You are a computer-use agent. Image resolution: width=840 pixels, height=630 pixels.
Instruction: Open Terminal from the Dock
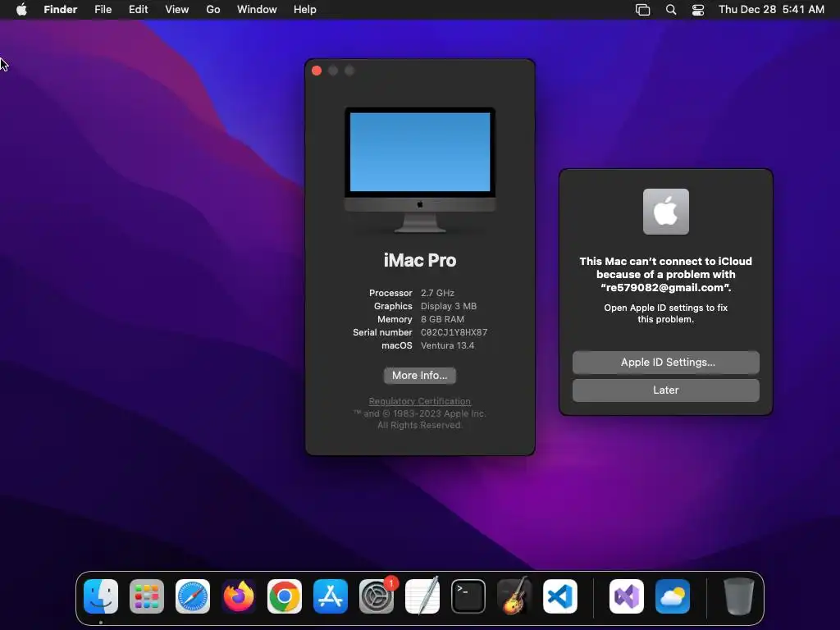pyautogui.click(x=468, y=596)
